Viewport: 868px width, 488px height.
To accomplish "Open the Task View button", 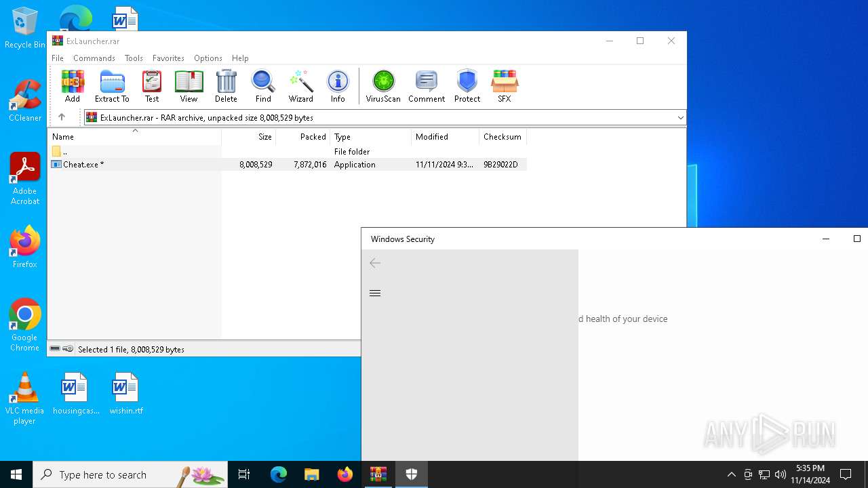I will point(244,474).
